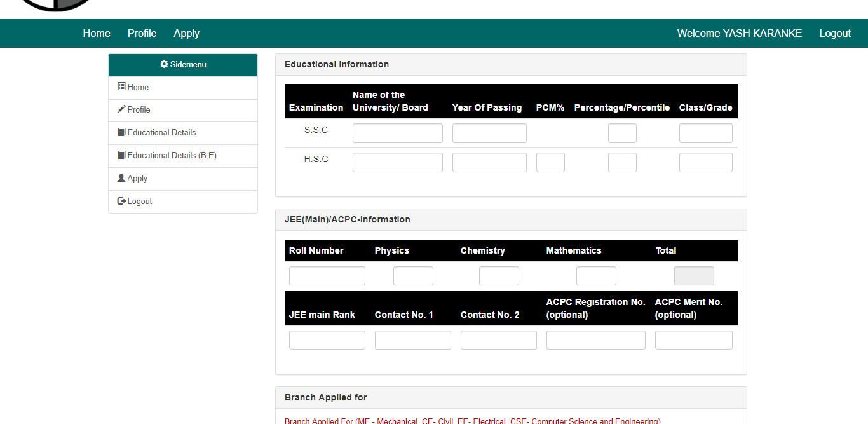Focus the JEE Roll Number field

click(x=327, y=276)
